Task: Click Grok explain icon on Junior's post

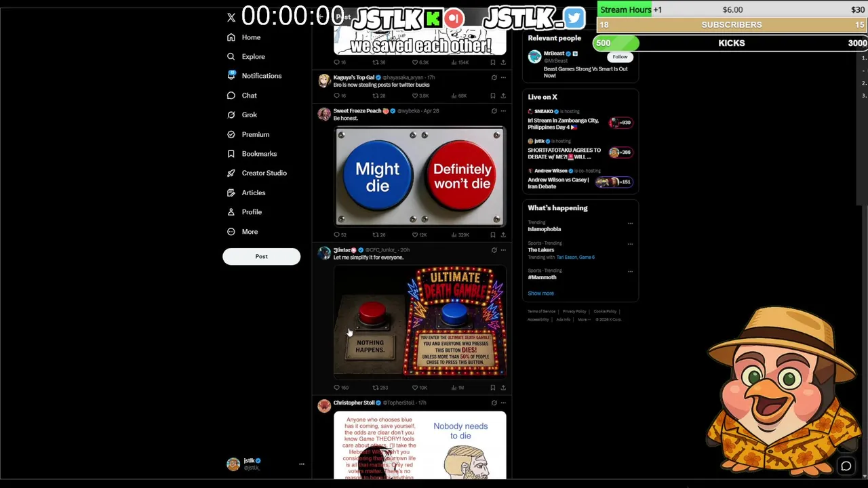Action: (494, 250)
